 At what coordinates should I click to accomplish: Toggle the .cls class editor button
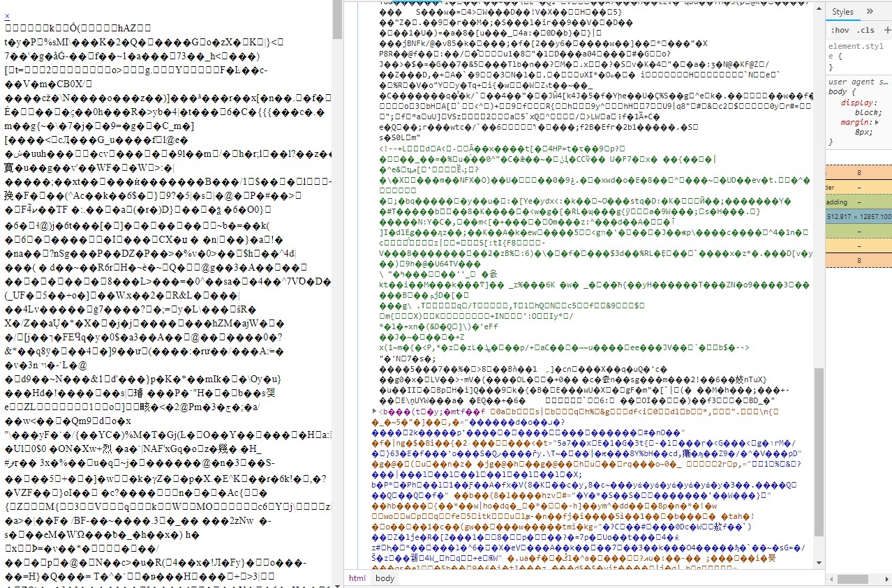coord(865,31)
